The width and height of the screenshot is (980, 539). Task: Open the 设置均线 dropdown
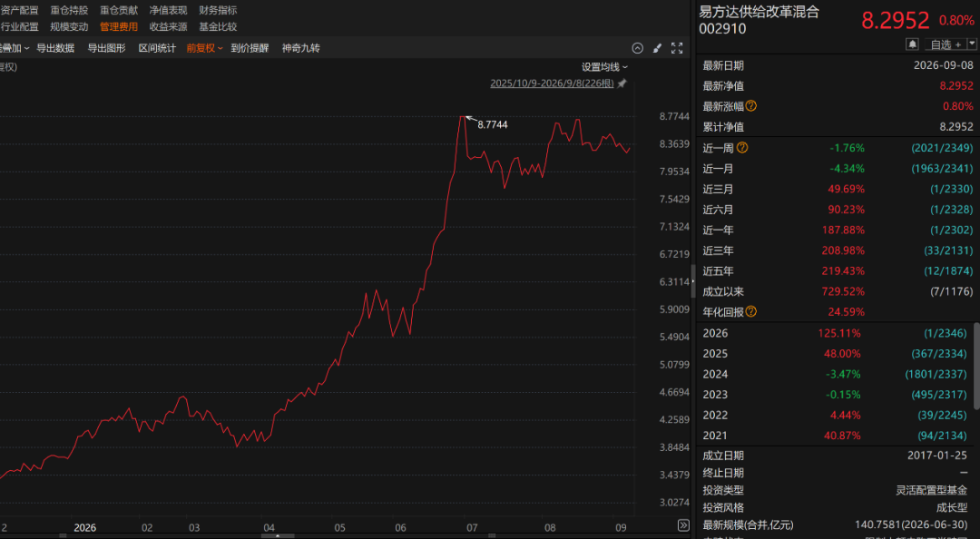(x=604, y=67)
